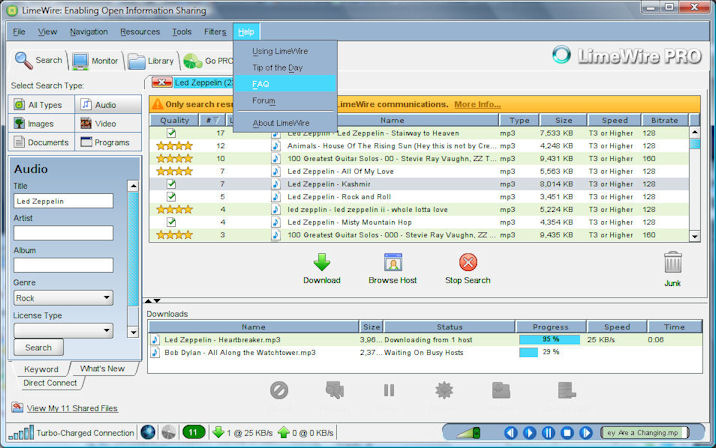Switch to the Library tab

150,61
